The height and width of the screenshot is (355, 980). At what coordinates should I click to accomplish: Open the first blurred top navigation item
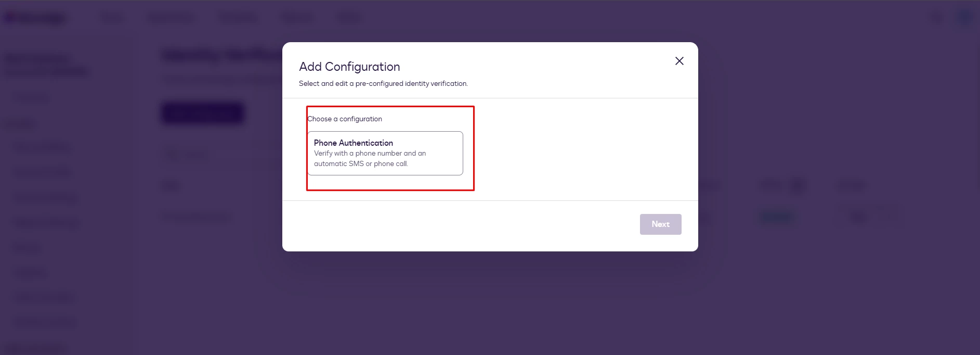click(x=112, y=18)
